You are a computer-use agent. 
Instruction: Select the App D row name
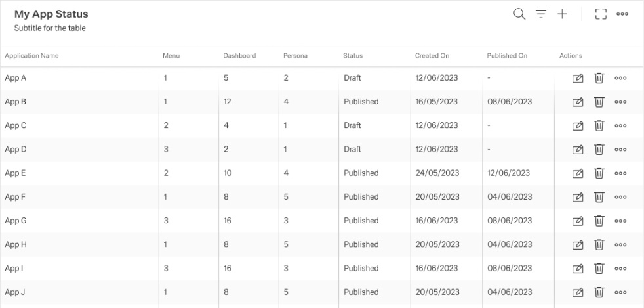pos(16,149)
